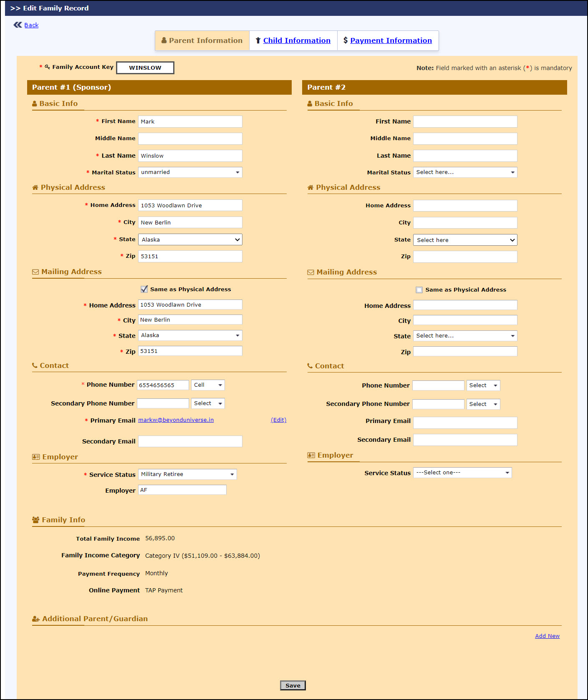The image size is (588, 700).
Task: Click the add-person icon by Additional Parent/Guardian
Action: coord(36,619)
